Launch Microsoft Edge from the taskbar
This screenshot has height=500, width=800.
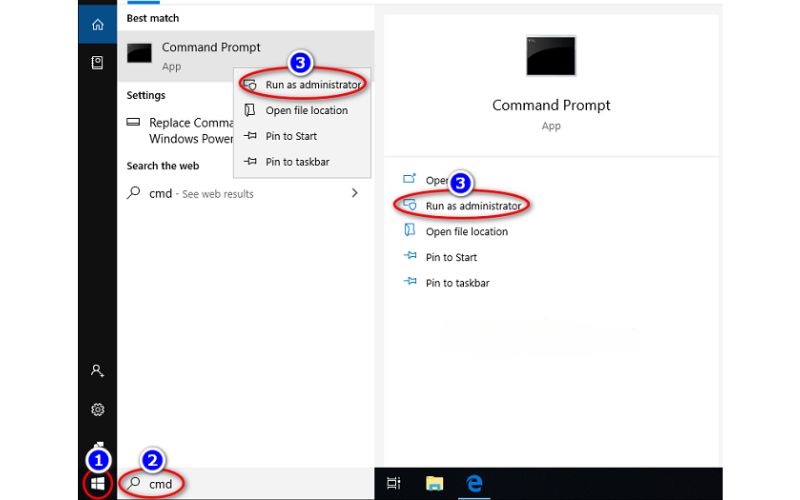click(474, 483)
